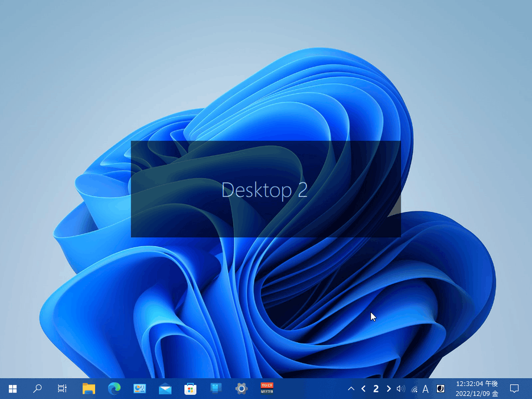The width and height of the screenshot is (532, 399).
Task: Open taskbar Search
Action: pos(37,389)
